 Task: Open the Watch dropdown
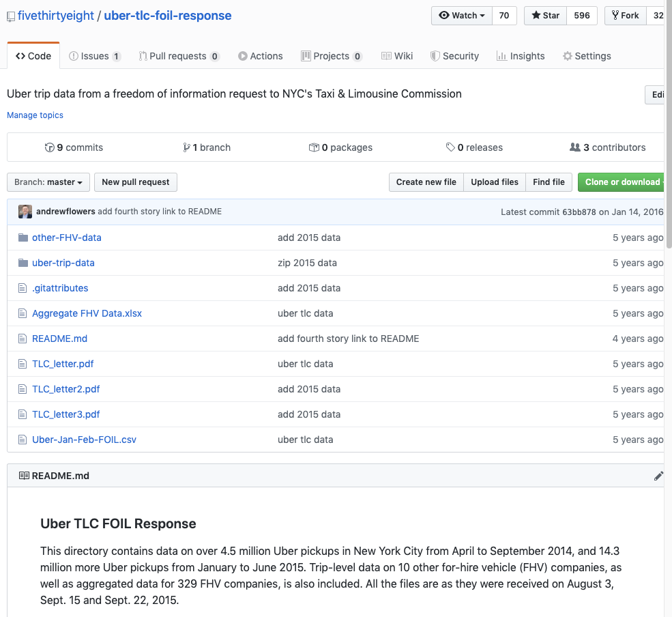pyautogui.click(x=462, y=16)
